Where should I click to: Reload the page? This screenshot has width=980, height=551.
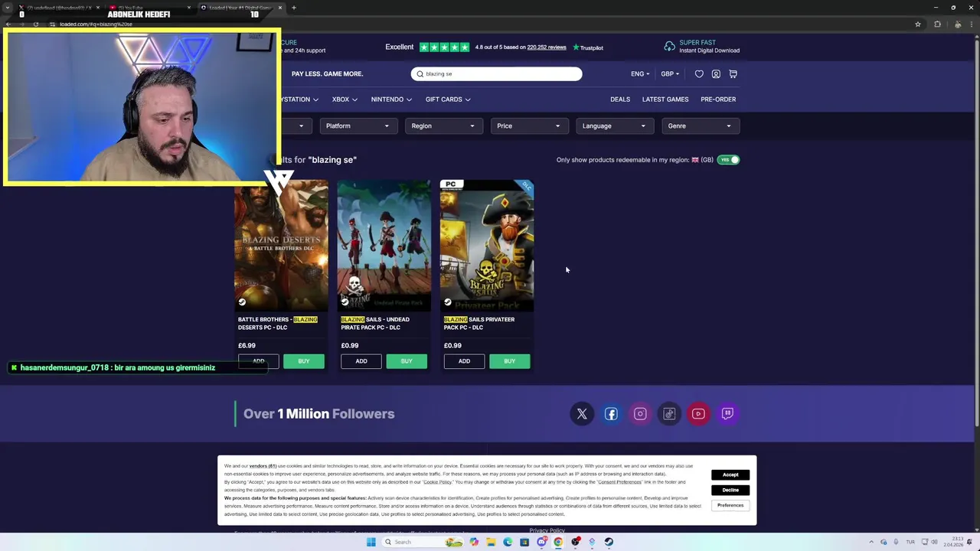[x=36, y=24]
